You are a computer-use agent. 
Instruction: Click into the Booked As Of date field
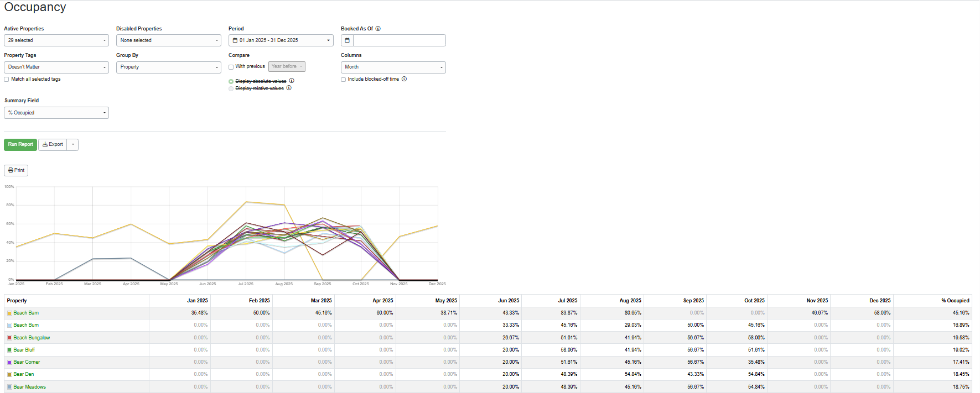[x=400, y=40]
